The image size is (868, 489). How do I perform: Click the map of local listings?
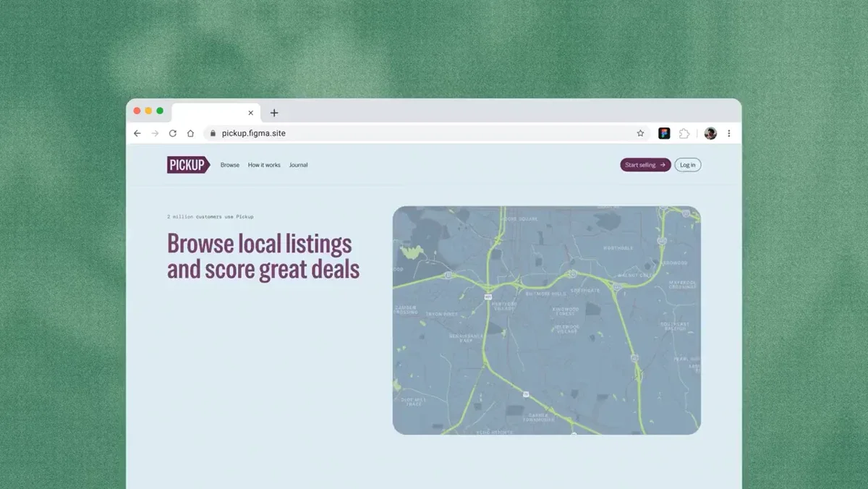click(547, 320)
